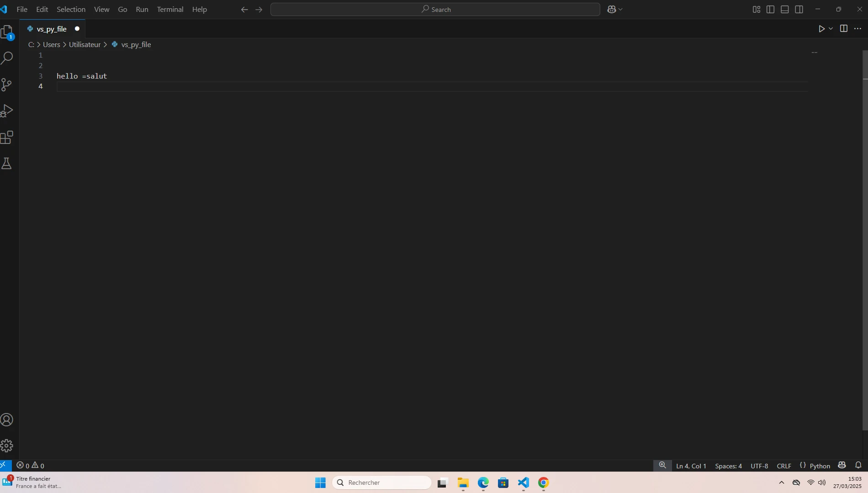Run the Python file with play button

coord(821,29)
